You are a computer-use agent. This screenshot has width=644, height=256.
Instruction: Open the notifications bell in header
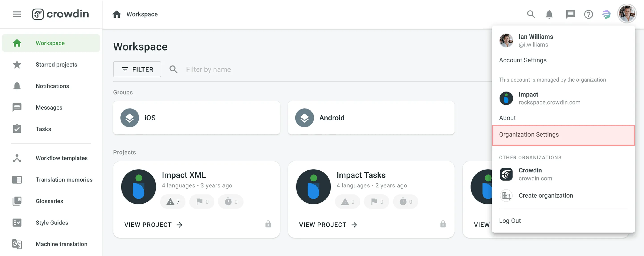(x=549, y=14)
